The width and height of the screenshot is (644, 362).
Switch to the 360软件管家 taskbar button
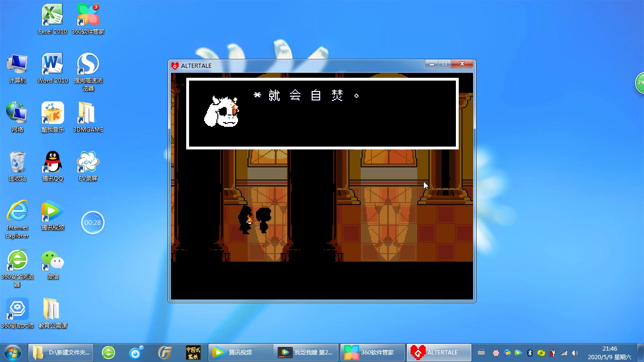click(x=373, y=352)
